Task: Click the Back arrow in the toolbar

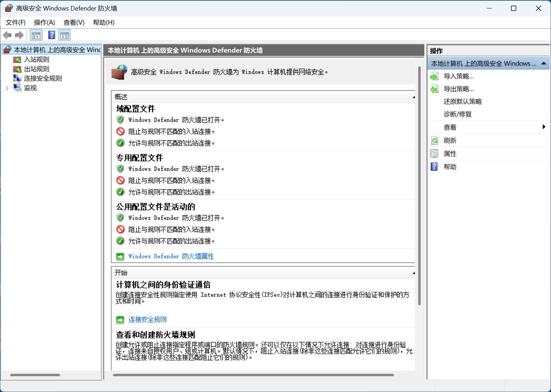Action: tap(7, 35)
